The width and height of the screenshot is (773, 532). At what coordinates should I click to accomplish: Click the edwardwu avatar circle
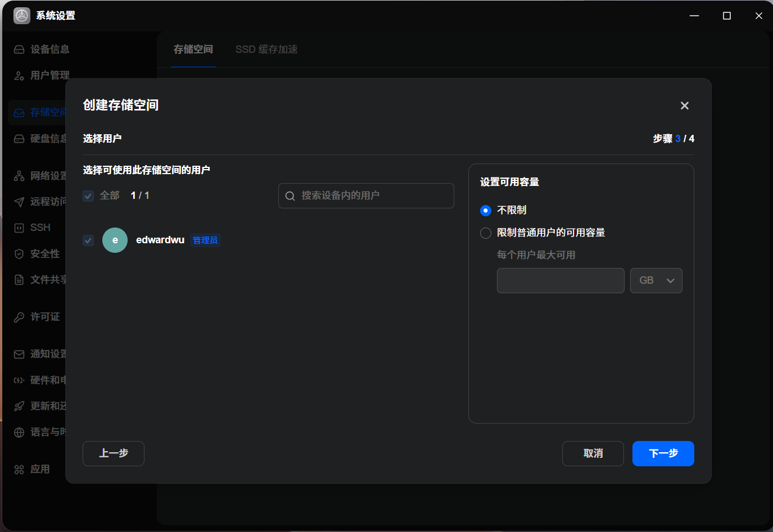click(x=115, y=240)
